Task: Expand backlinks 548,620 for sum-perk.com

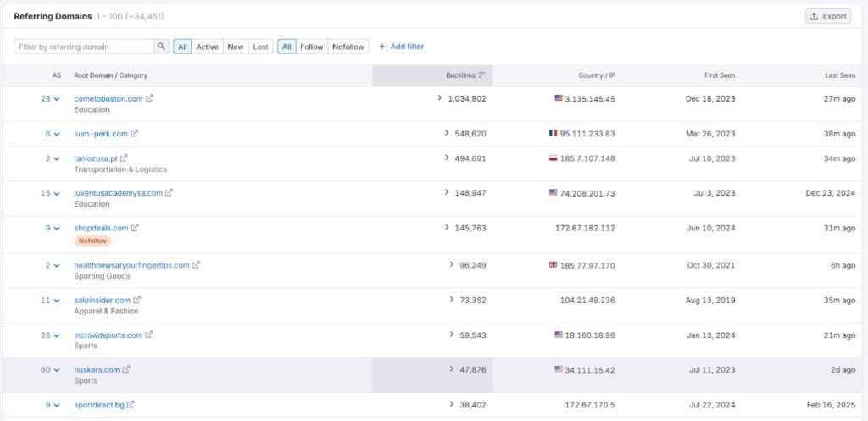Action: pos(465,133)
